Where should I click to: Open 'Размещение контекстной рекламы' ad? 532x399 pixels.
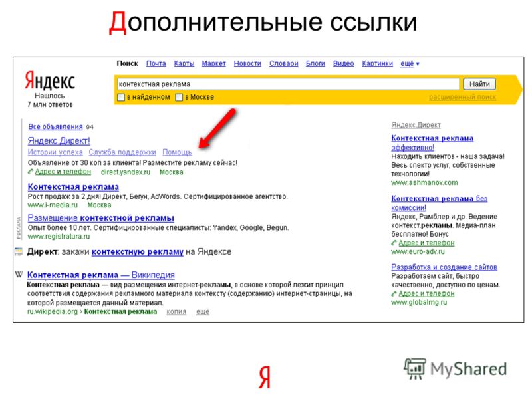(x=101, y=218)
